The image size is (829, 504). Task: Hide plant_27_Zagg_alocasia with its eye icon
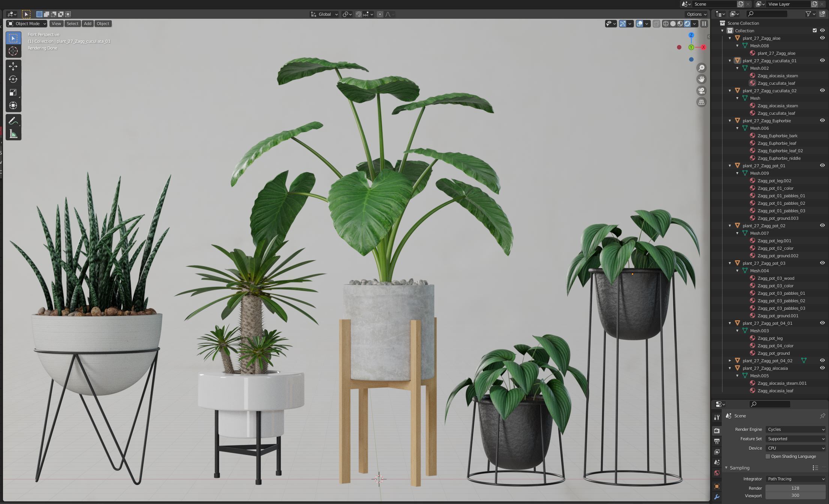[822, 368]
